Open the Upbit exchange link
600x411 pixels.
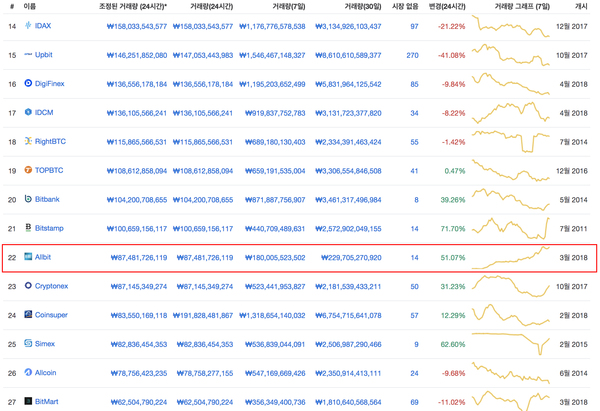tap(44, 55)
